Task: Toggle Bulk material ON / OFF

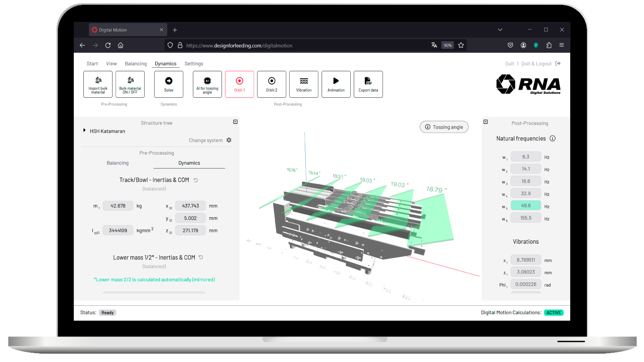Action: [x=130, y=84]
